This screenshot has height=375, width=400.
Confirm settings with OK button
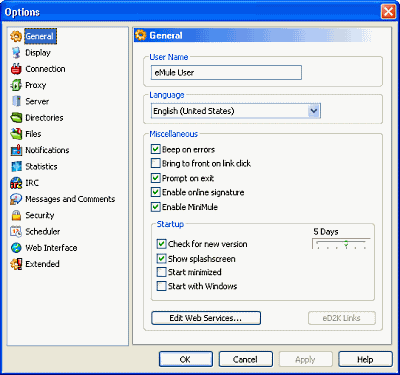tap(185, 359)
